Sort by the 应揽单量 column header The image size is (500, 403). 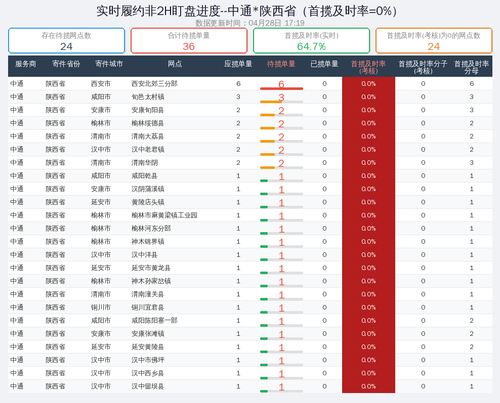pos(238,64)
